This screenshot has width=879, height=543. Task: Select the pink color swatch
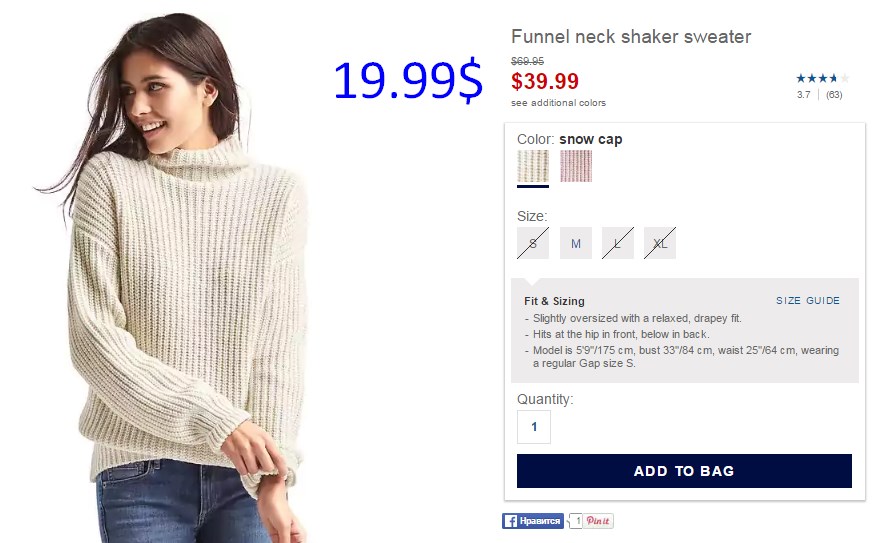click(576, 166)
